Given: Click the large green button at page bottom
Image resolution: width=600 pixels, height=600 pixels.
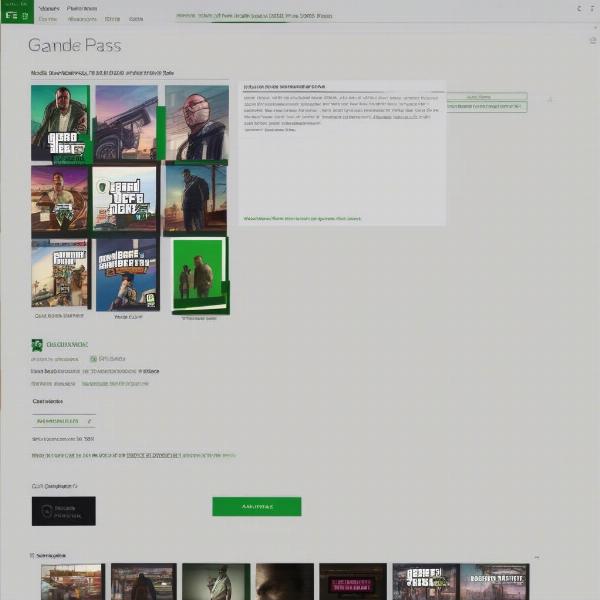Looking at the screenshot, I should pos(257,506).
